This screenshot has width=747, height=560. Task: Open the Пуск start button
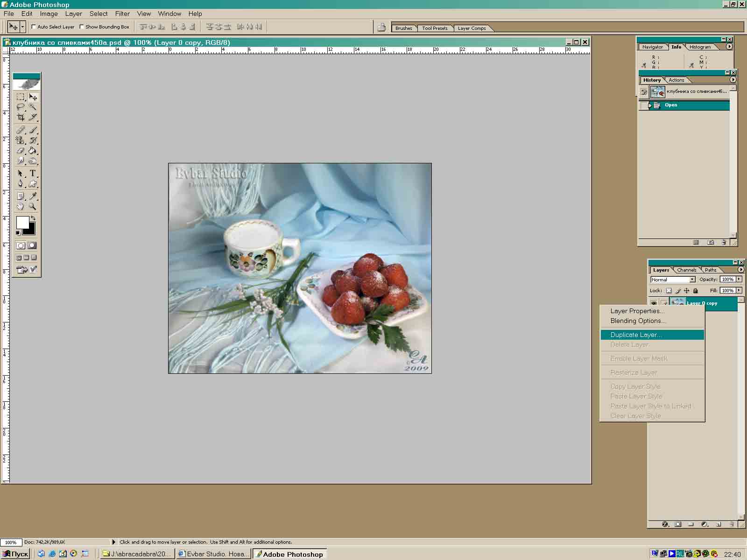click(15, 554)
